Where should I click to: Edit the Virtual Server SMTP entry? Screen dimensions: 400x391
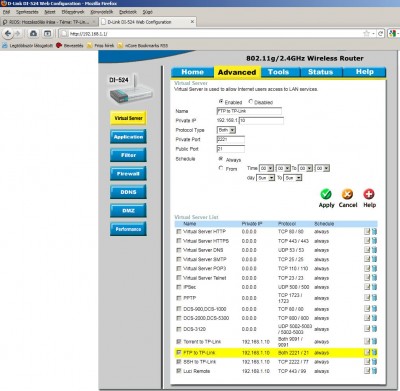(367, 259)
